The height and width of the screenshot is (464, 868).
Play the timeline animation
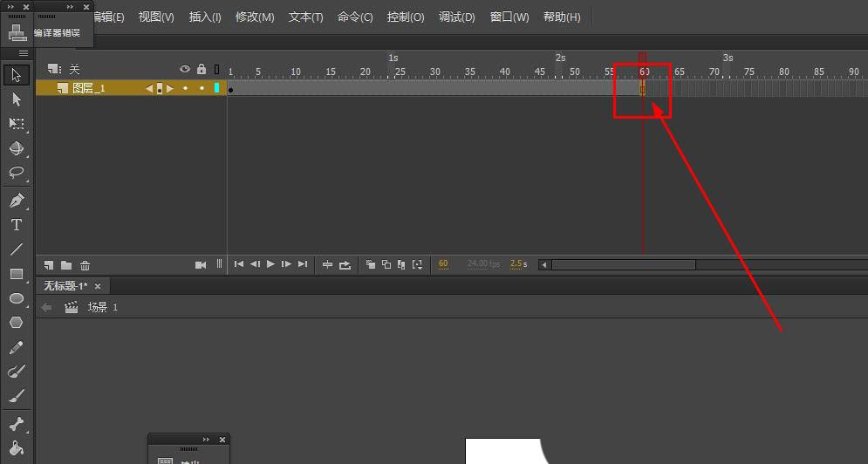[270, 264]
